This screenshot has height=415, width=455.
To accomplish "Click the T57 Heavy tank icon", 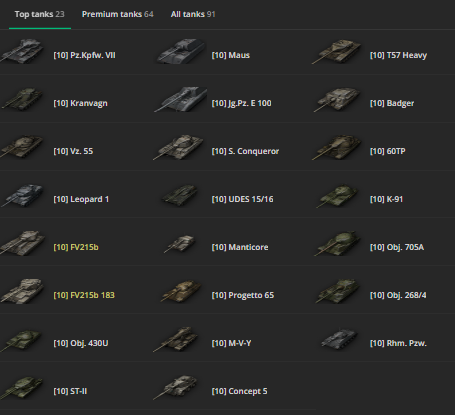I will 337,52.
